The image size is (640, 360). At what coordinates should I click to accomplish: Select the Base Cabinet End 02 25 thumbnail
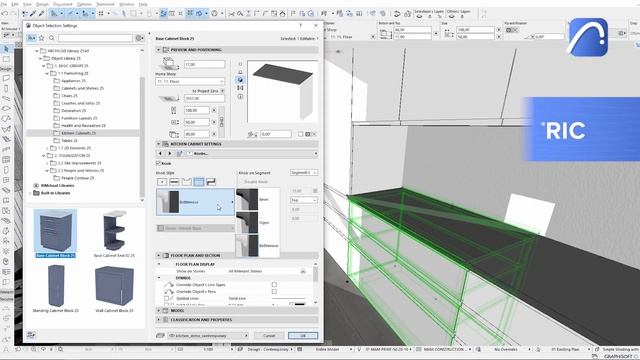tap(114, 233)
